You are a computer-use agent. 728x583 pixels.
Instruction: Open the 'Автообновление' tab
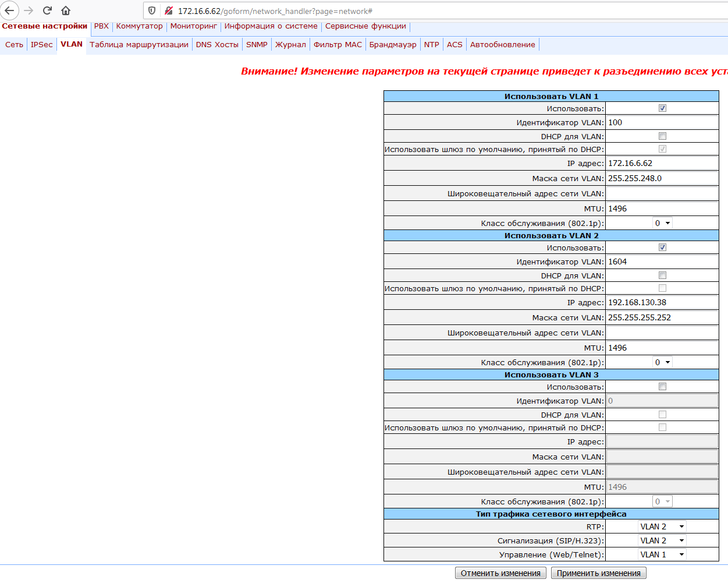point(503,45)
